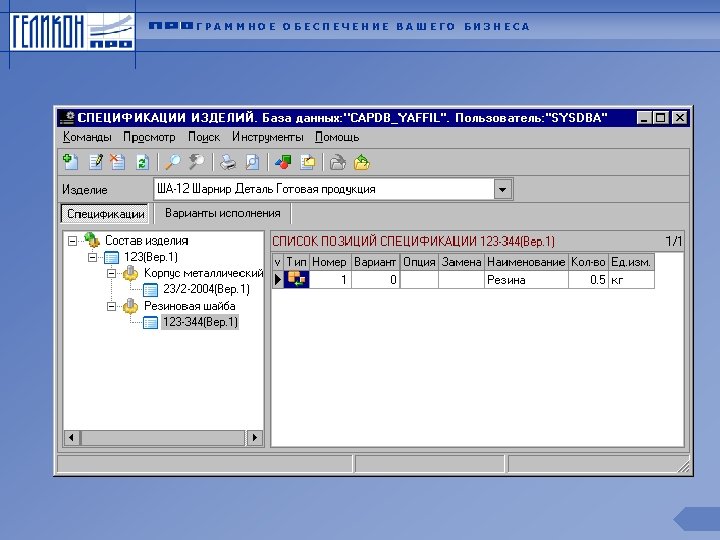Click the 0.5 quantity cell
720x540 pixels.
589,280
